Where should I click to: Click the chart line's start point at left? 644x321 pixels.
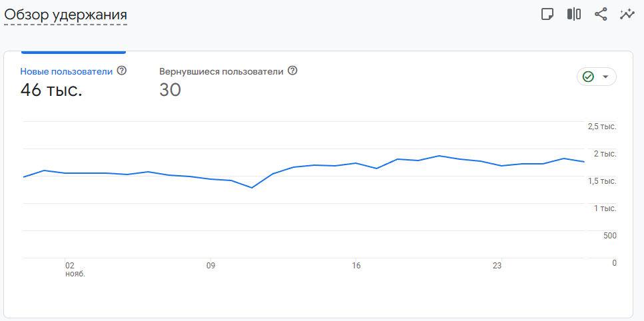pos(23,177)
